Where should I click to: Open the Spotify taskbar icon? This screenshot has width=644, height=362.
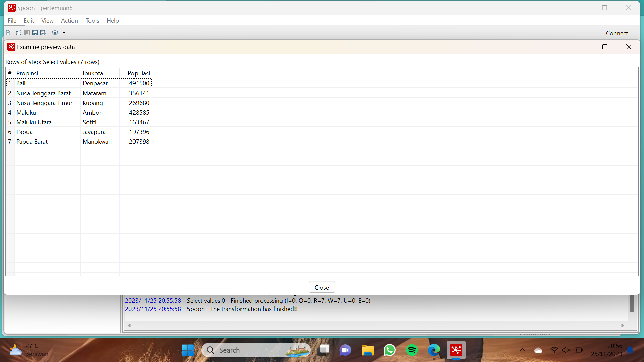[x=412, y=350]
